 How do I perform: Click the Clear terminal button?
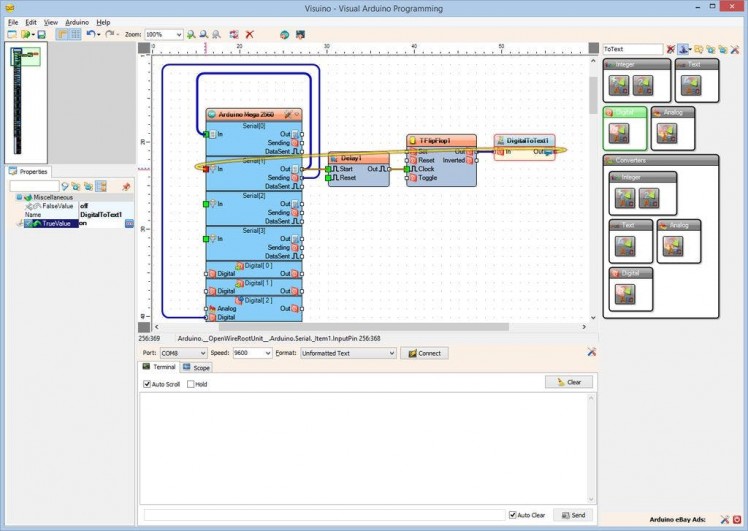tap(569, 382)
